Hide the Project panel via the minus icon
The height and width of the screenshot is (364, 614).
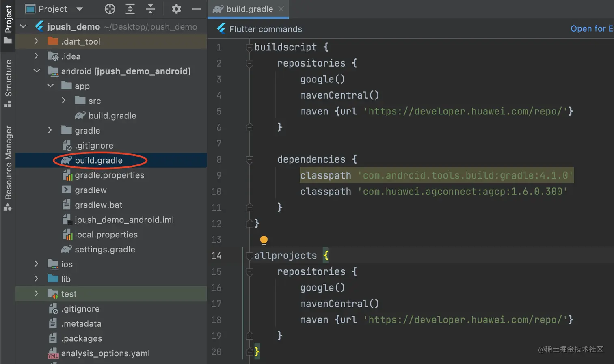(197, 9)
